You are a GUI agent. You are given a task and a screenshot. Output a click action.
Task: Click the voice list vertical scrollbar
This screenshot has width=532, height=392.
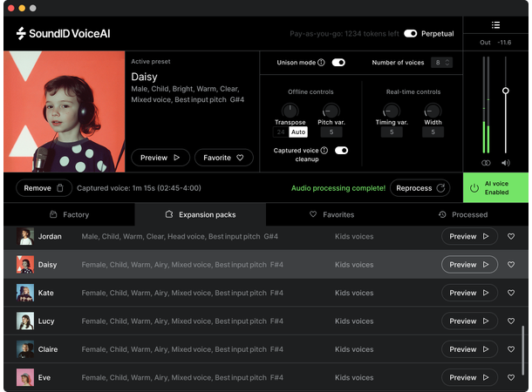(522, 350)
